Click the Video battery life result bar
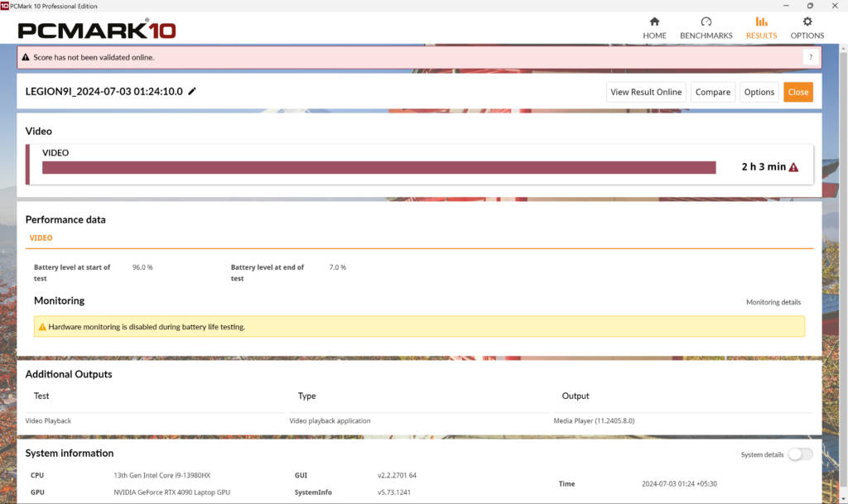 (x=378, y=168)
